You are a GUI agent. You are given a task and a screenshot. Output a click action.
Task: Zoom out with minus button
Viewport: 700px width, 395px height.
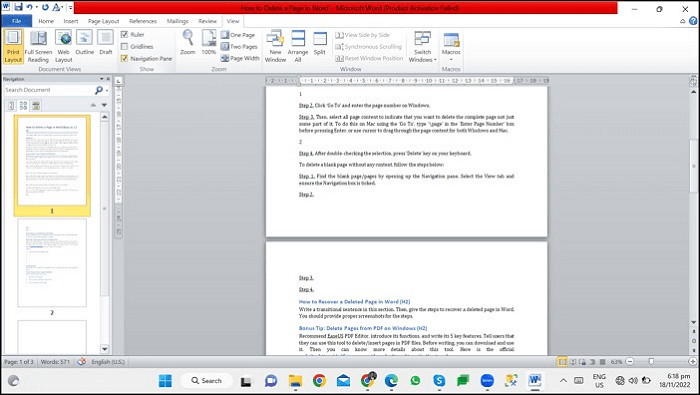tap(629, 362)
